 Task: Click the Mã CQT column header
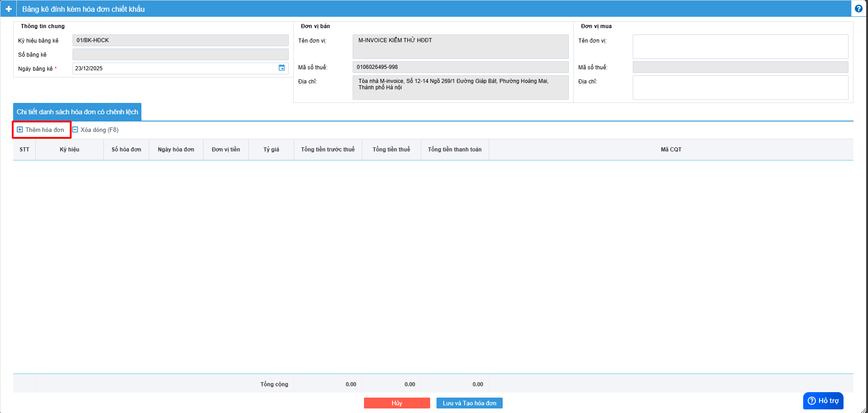(671, 150)
